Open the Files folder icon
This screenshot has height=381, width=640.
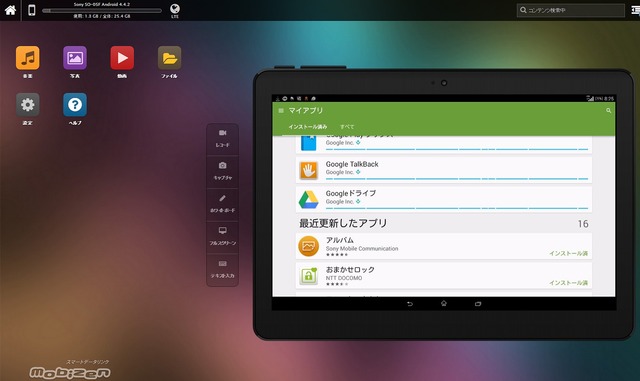coord(169,58)
